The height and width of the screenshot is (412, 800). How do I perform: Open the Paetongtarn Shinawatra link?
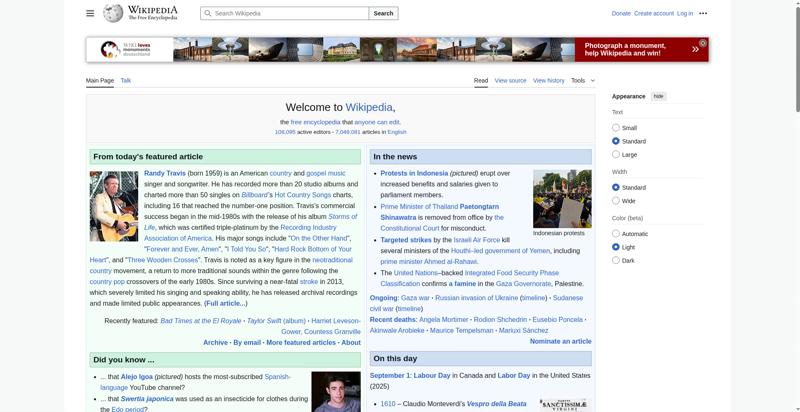pos(440,212)
